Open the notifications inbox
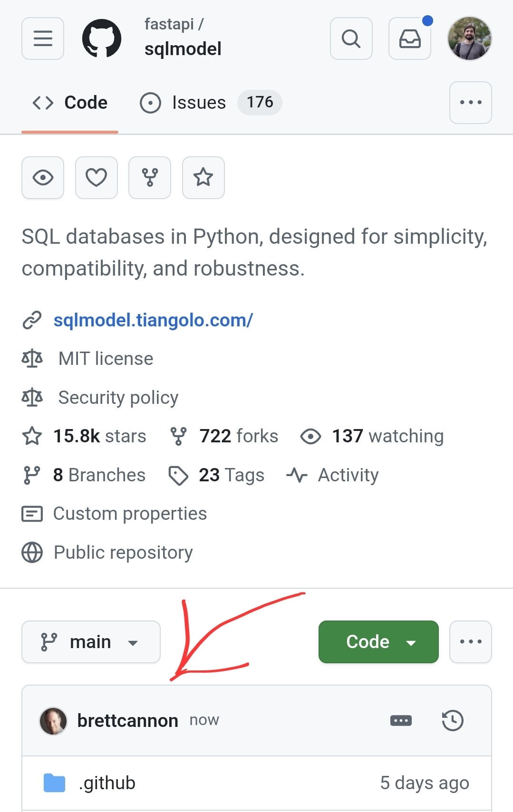The width and height of the screenshot is (513, 812). pos(410,38)
